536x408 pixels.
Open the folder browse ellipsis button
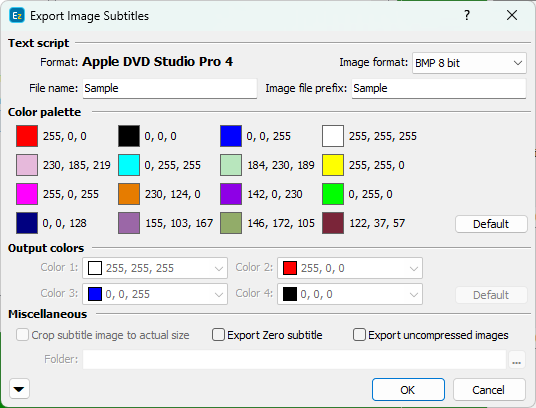coord(517,359)
